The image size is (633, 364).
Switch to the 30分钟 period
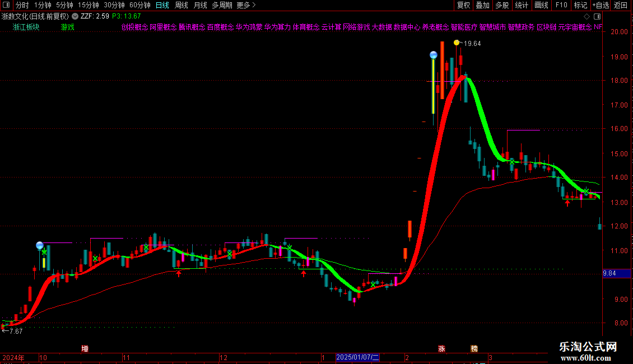[x=114, y=5]
